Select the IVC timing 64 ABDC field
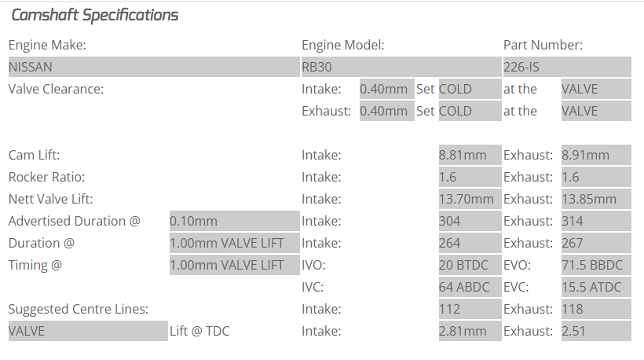This screenshot has height=360, width=644. click(x=470, y=287)
